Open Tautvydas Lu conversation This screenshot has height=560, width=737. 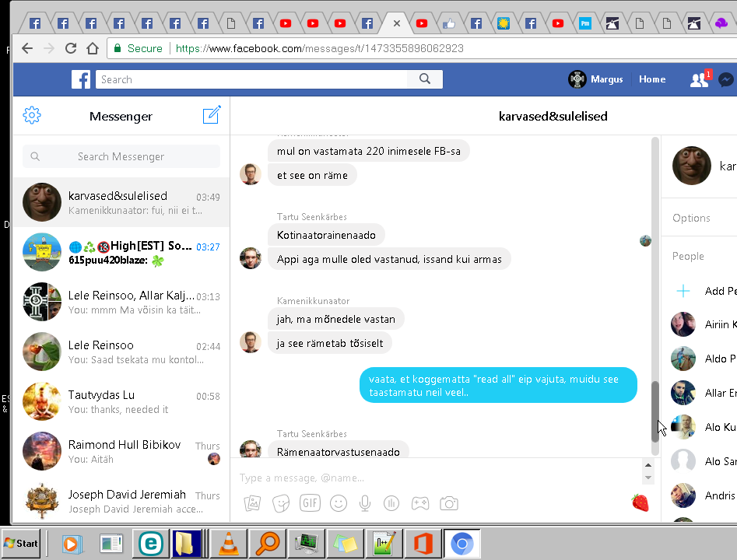(x=121, y=401)
